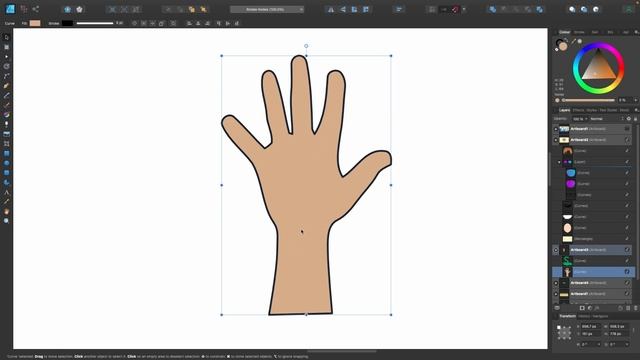Open the snapping options dropdown arrow
The width and height of the screenshot is (640, 360).
[464, 9]
